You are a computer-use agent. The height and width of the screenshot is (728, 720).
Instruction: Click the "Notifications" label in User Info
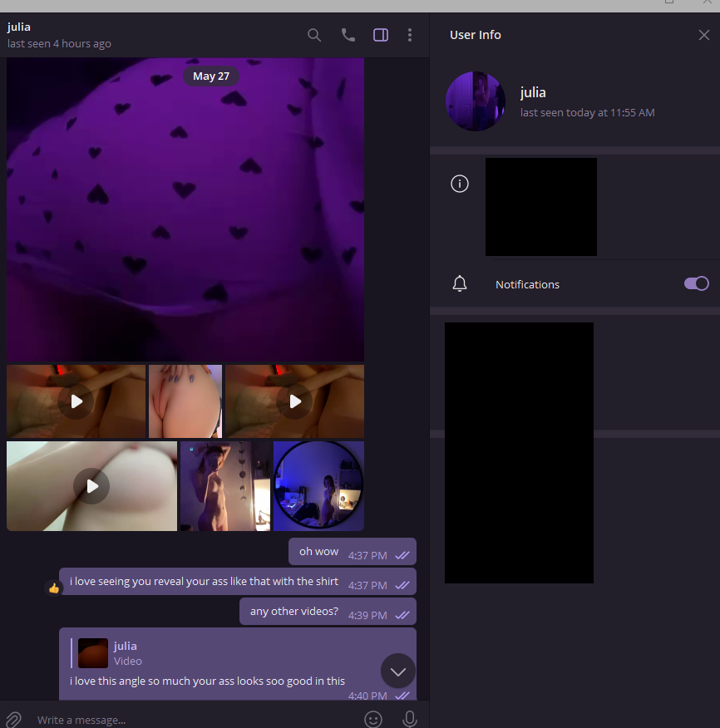tap(527, 284)
